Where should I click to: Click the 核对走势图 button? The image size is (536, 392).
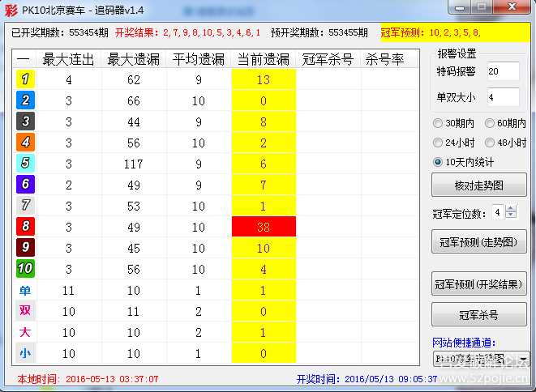pos(479,185)
